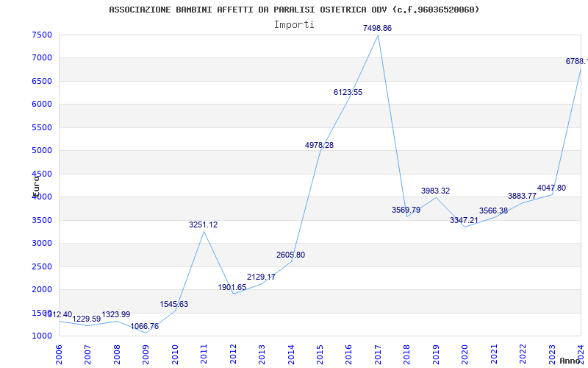Click y-axis value 4500
The height and width of the screenshot is (368, 588).
coord(42,174)
